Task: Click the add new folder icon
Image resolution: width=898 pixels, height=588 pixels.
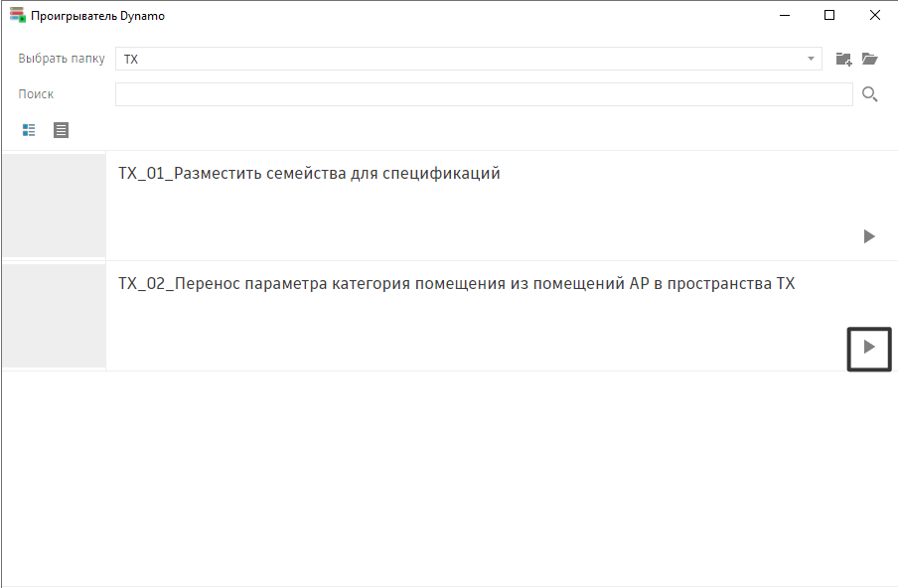Action: (x=843, y=59)
